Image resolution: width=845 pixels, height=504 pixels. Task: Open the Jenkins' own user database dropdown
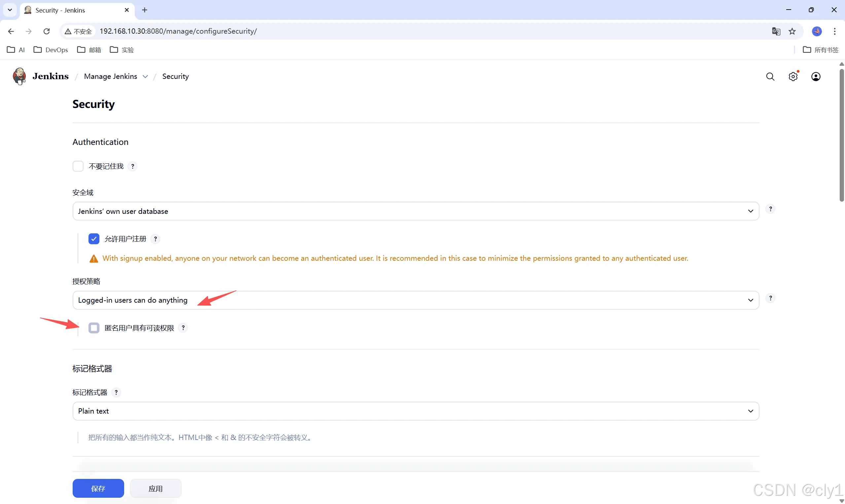pyautogui.click(x=415, y=211)
